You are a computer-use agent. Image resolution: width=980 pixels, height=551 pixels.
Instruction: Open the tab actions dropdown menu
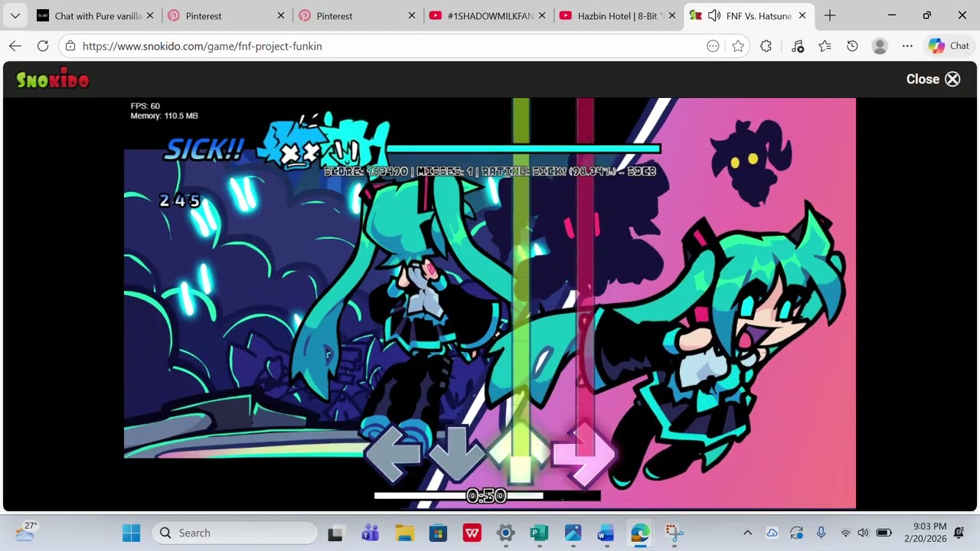pos(15,15)
